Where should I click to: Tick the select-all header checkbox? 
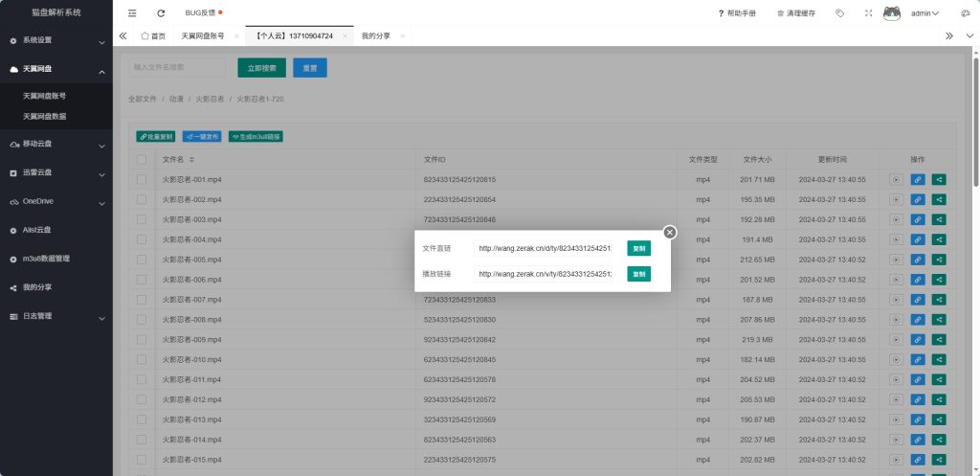(142, 159)
